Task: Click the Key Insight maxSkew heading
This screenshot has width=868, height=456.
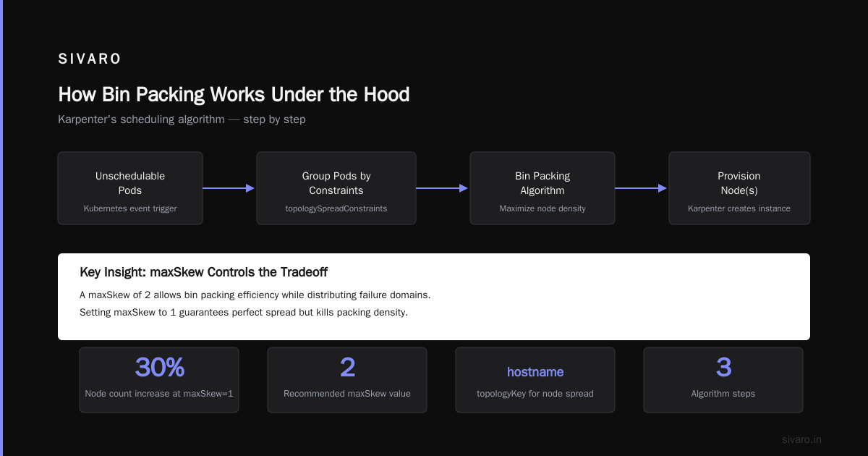Action: pyautogui.click(x=204, y=272)
